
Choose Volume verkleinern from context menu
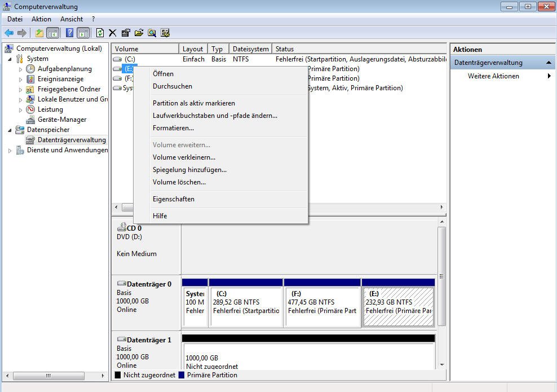pyautogui.click(x=220, y=157)
